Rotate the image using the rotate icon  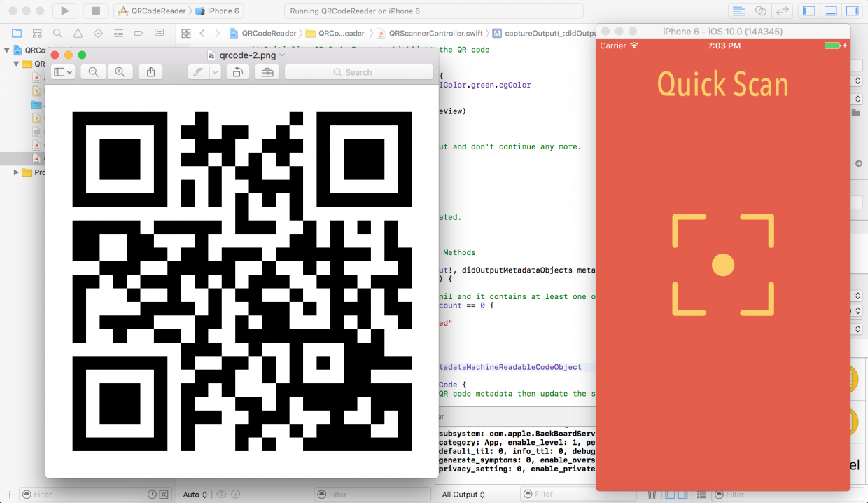pyautogui.click(x=238, y=72)
